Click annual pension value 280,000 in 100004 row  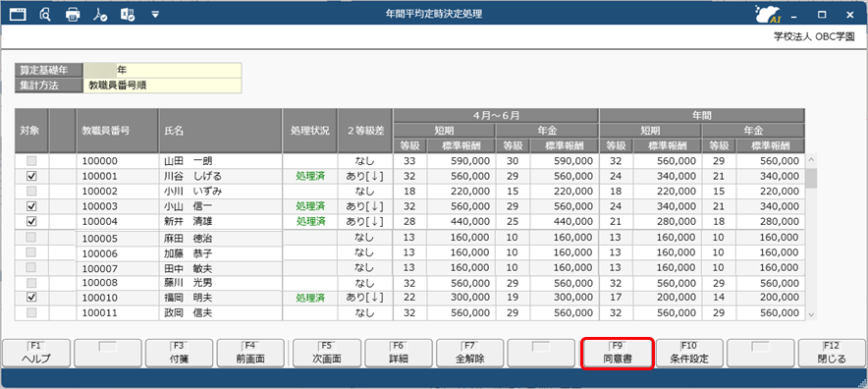tap(771, 221)
